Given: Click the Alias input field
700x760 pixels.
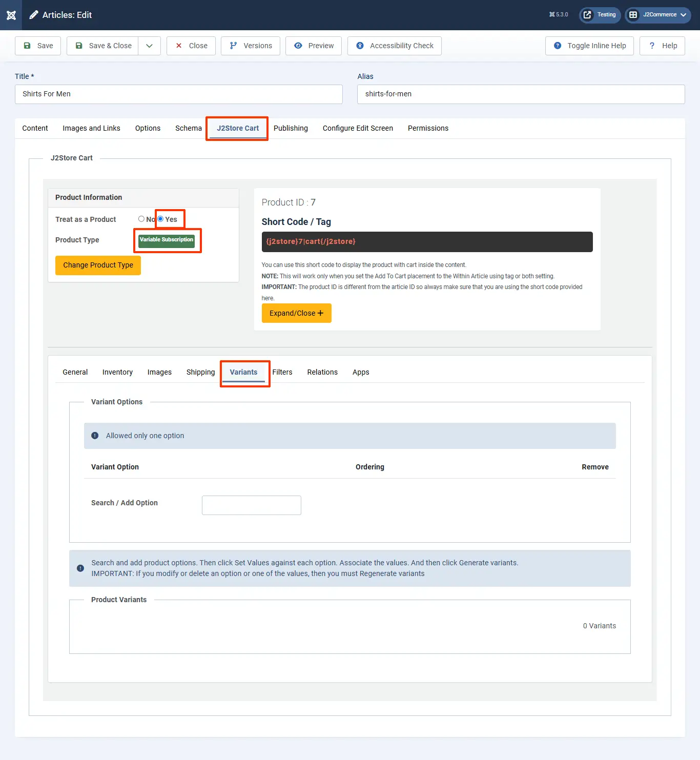Looking at the screenshot, I should click(521, 94).
